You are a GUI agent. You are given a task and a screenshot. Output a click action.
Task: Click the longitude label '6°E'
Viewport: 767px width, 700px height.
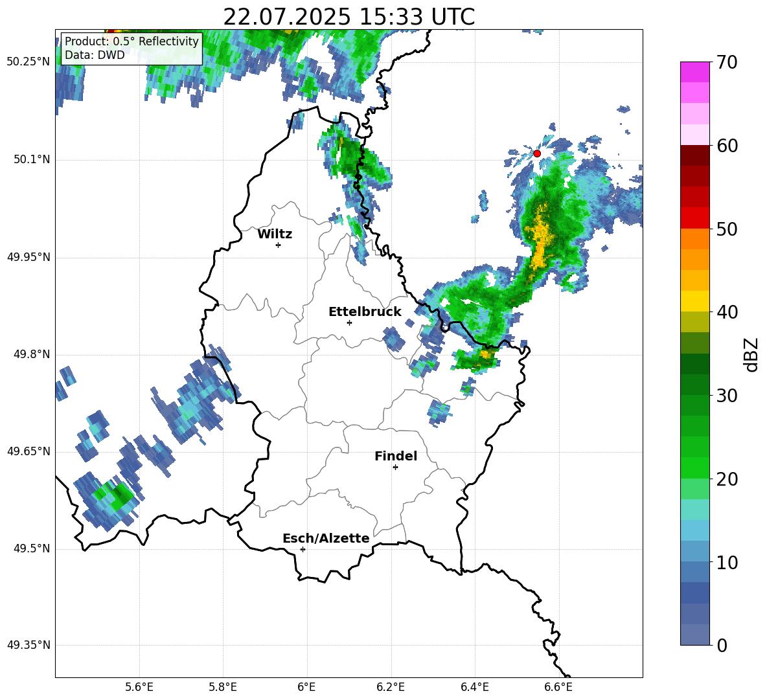click(306, 687)
